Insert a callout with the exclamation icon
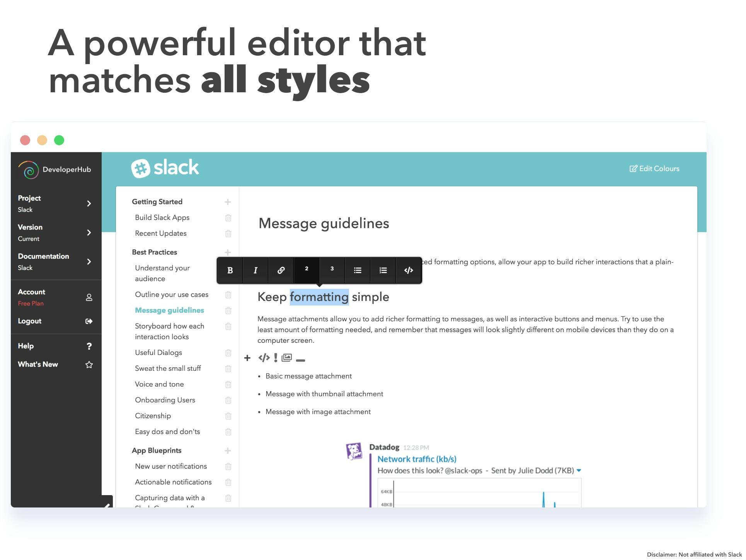 (x=276, y=358)
